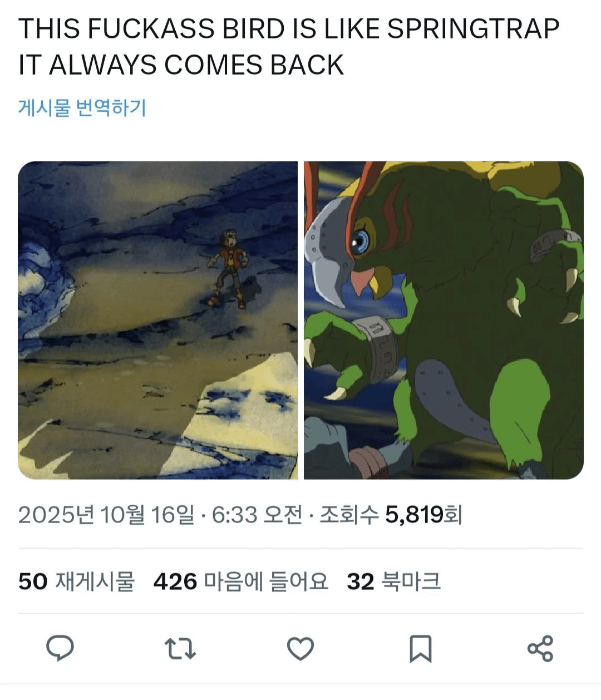Click the 2025년 10월 16일 timestamp

106,515
